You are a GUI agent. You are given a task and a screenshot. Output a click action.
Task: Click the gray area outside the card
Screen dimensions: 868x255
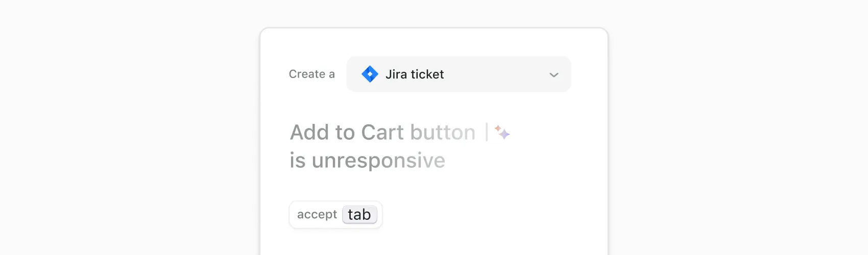click(x=128, y=127)
